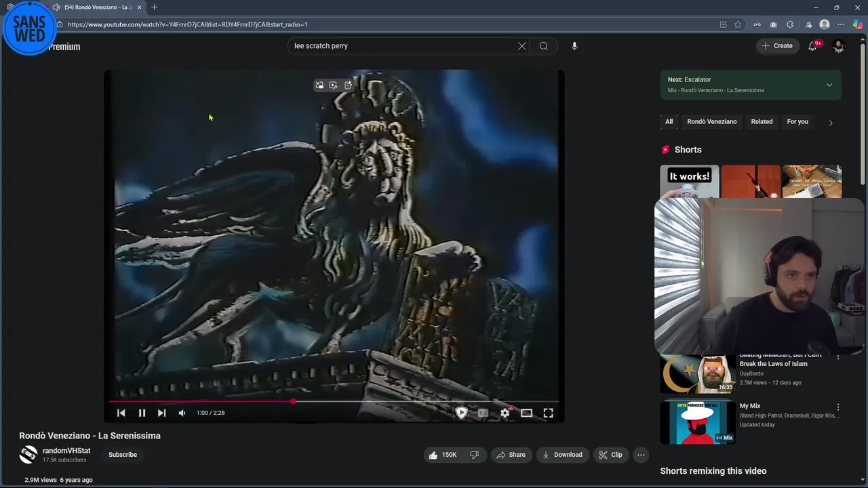Open the media control music icon
This screenshot has height=488, width=868.
808,24
